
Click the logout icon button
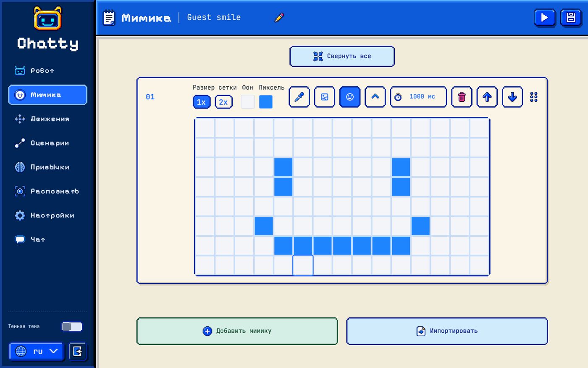77,351
